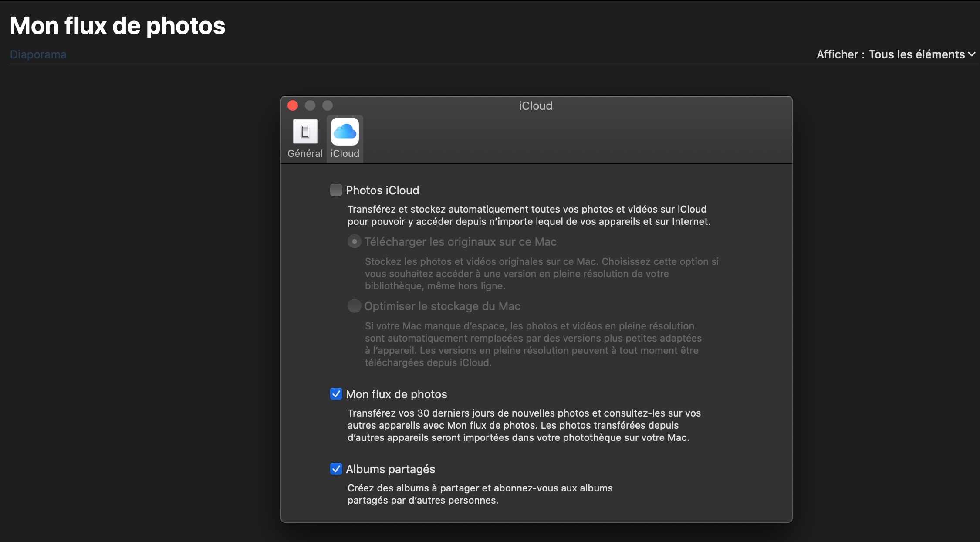Close the iCloud preferences window
Viewport: 980px width, 542px height.
pyautogui.click(x=293, y=105)
